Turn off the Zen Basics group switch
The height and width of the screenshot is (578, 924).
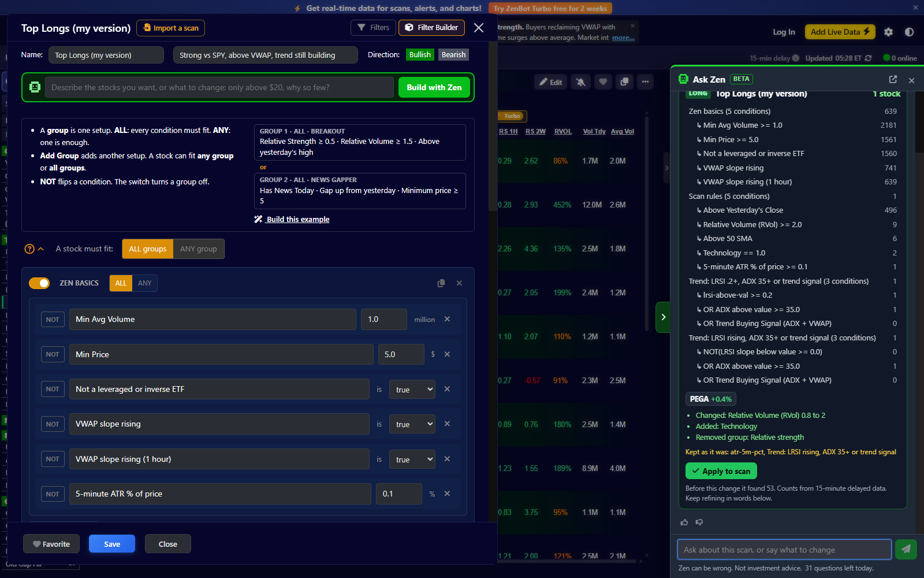click(39, 283)
